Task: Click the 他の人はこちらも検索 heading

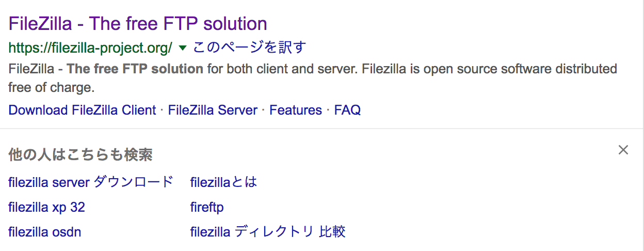Action: click(x=81, y=154)
